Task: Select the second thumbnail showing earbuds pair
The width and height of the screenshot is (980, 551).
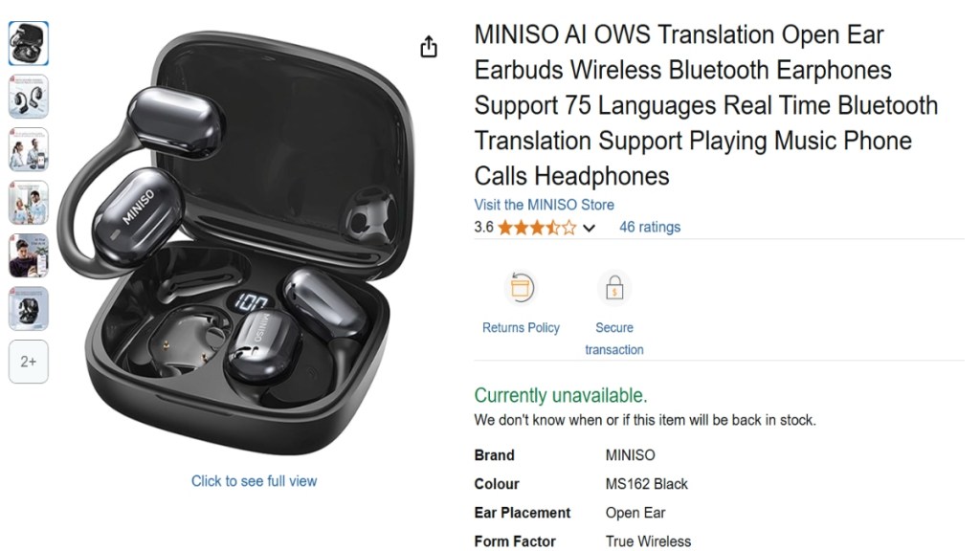Action: click(x=28, y=97)
